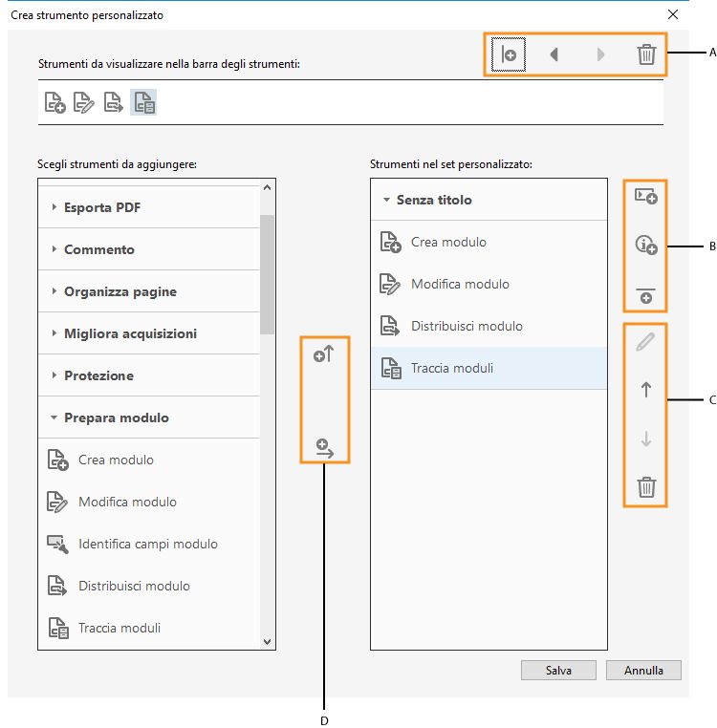The image size is (717, 728).
Task: Click the add section icon
Action: coord(646,196)
